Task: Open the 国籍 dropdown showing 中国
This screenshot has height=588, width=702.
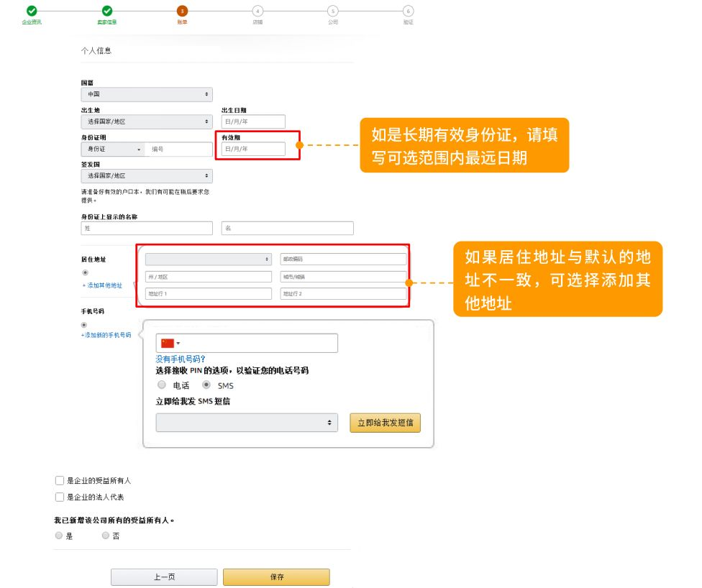Action: tap(147, 94)
